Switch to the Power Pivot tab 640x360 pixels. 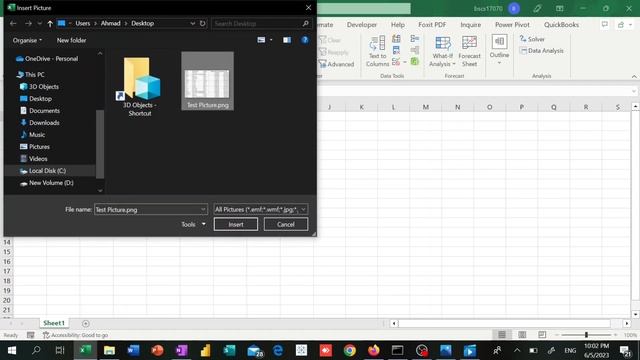coord(512,24)
